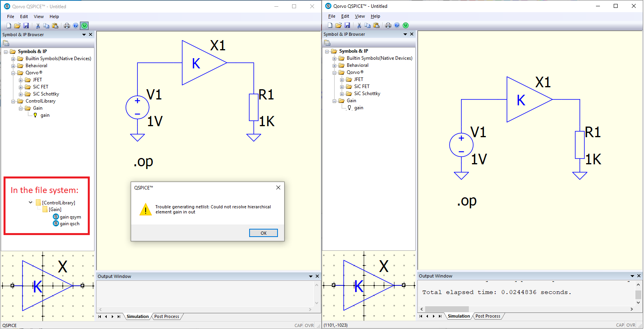Select Behavioral folder in right tree
Viewport: 644px width, 329px height.
[x=357, y=65]
